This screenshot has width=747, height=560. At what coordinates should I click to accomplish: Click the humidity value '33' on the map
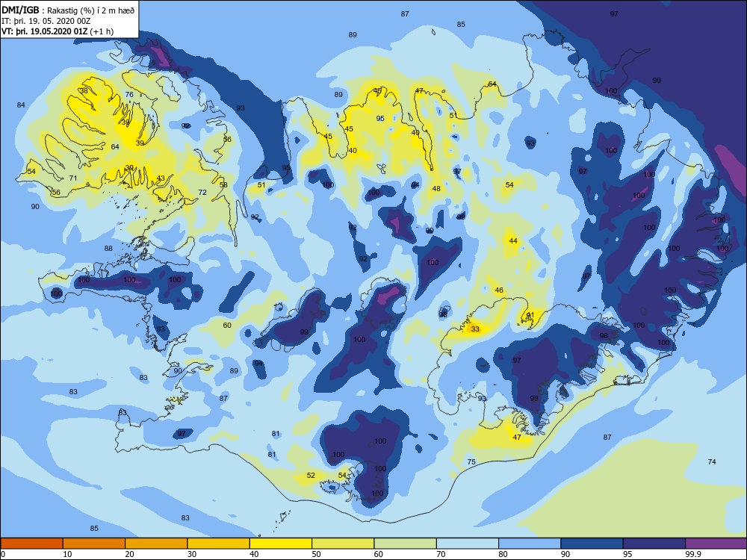point(475,329)
